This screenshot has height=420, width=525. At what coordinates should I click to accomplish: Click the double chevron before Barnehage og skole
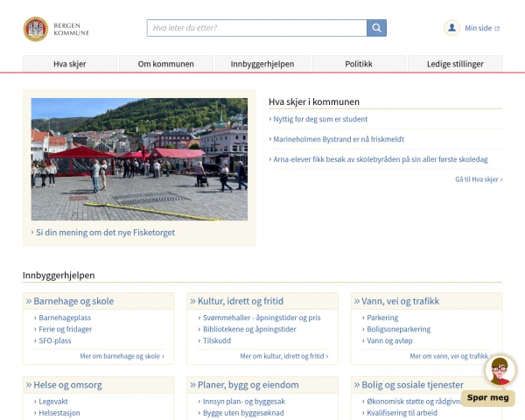coord(29,301)
